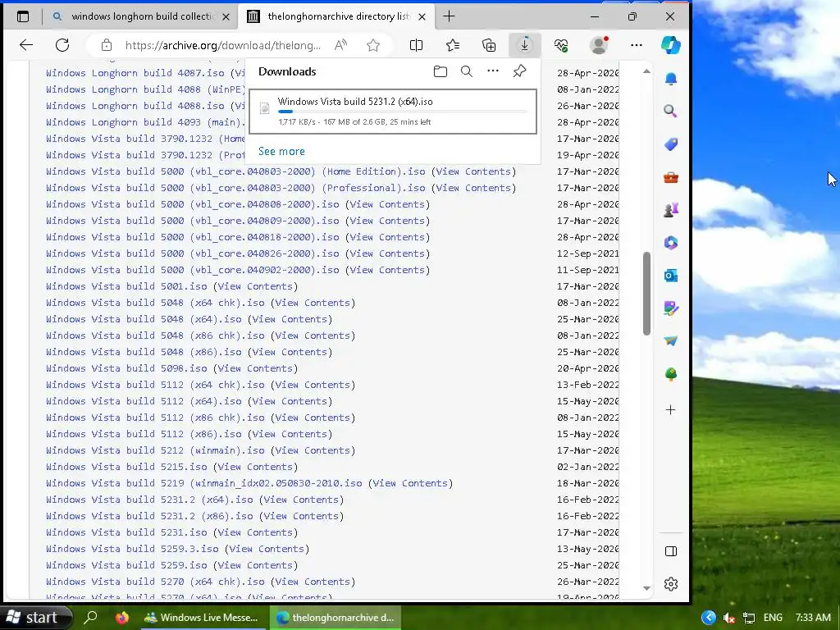Open Windows Vista build 5231.2 (x86).iso link
Image resolution: width=840 pixels, height=630 pixels.
pos(149,516)
